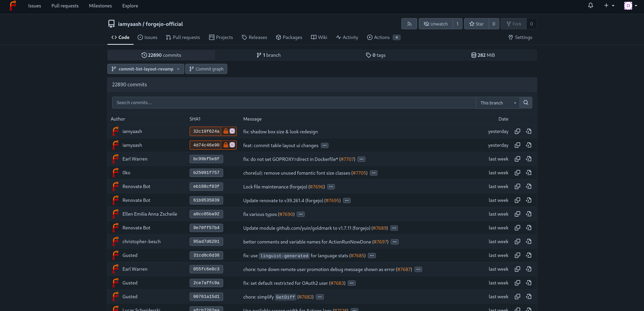Viewport: 644px width, 311px height.
Task: Copy SHA of commit 4d74c46e90
Action: coord(517,145)
